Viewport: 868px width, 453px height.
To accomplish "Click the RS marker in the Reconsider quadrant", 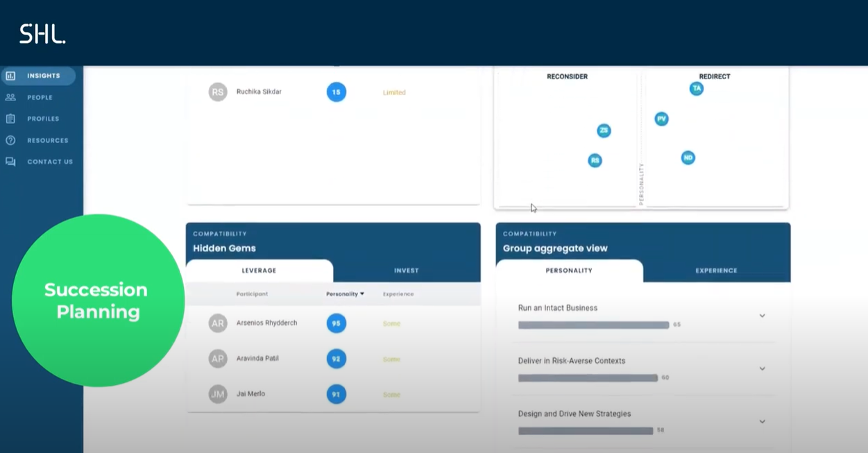I will (595, 160).
